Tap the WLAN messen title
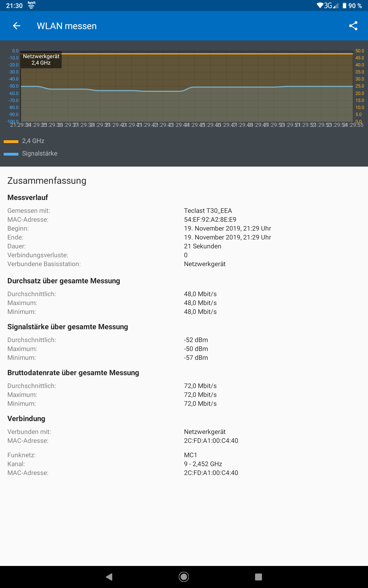The image size is (368, 588). coord(67,26)
